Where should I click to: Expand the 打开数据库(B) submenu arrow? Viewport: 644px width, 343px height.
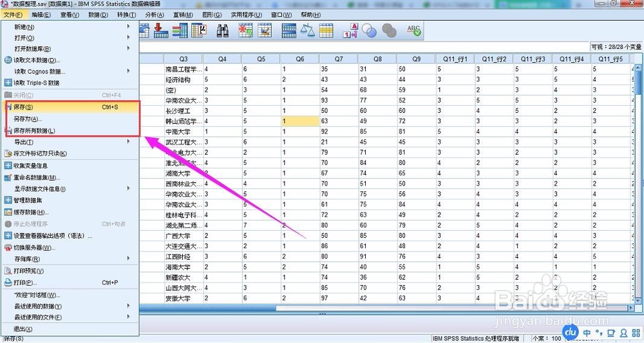pyautogui.click(x=129, y=48)
